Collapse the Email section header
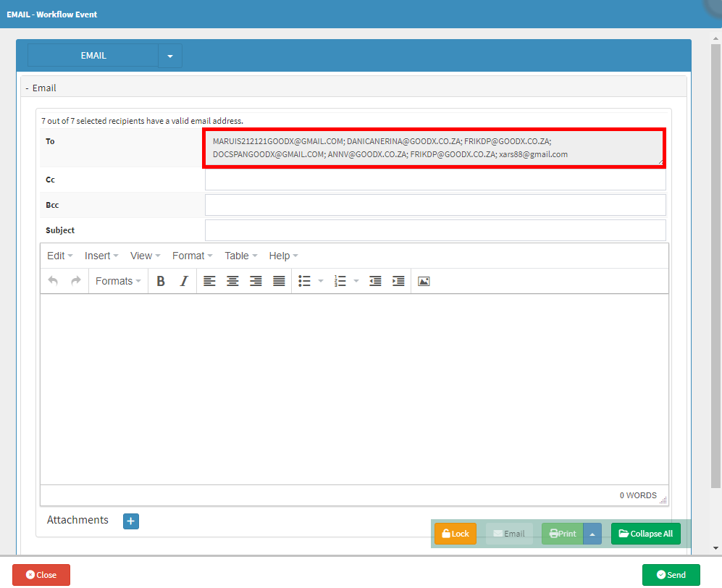Image resolution: width=722 pixels, height=588 pixels. [353, 88]
